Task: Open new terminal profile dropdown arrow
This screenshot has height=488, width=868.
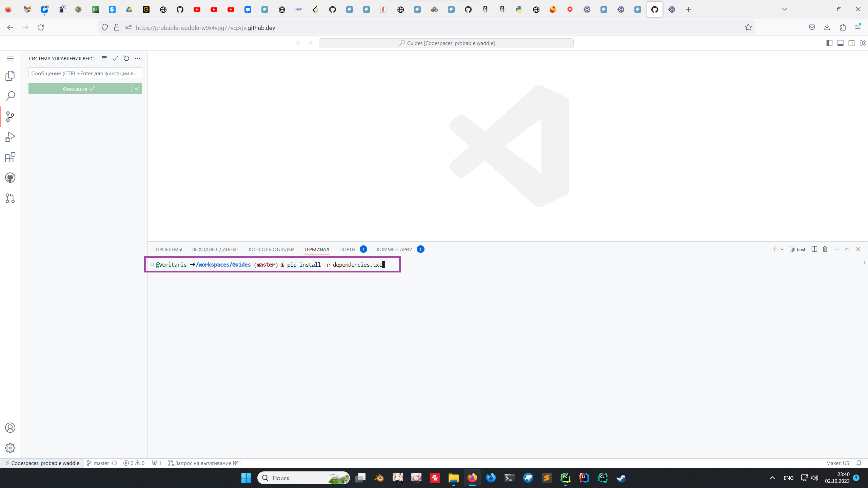Action: click(782, 249)
